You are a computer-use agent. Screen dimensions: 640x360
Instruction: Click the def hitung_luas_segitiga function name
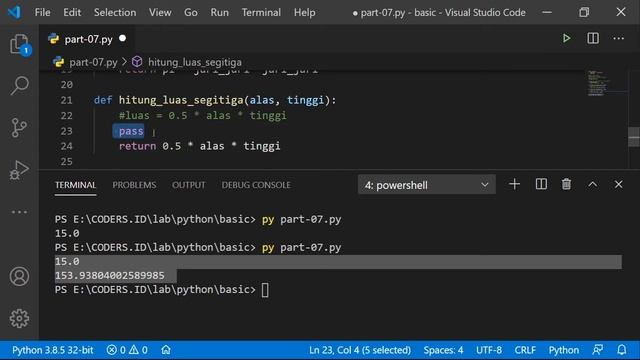(x=181, y=100)
